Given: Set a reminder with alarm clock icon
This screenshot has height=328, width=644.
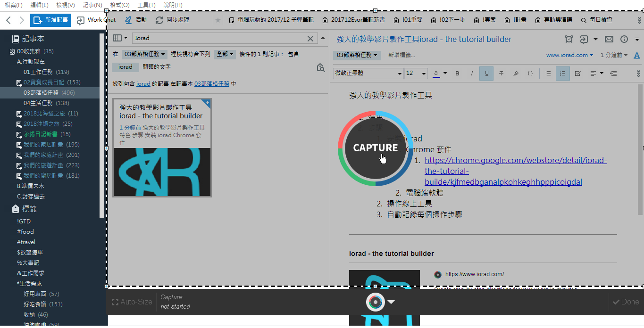Looking at the screenshot, I should tap(569, 39).
